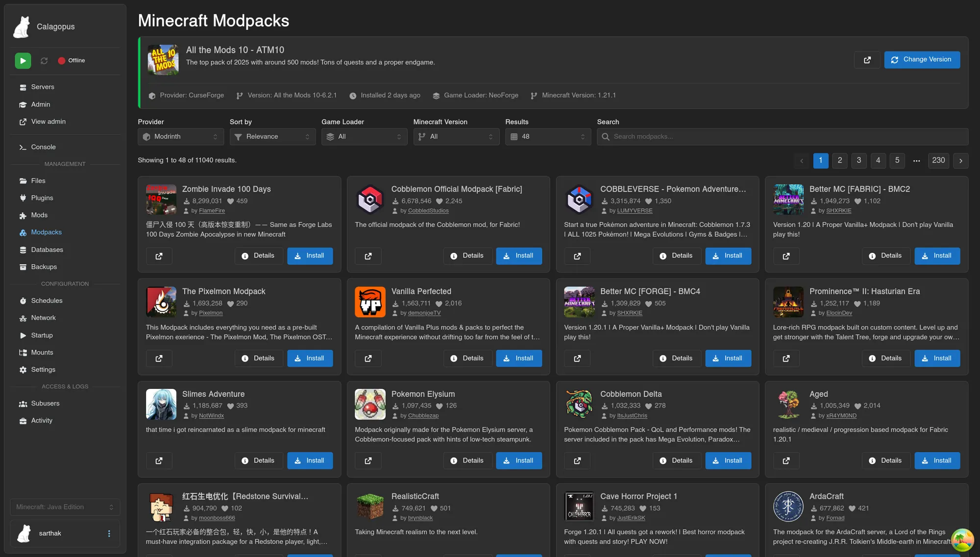Click the beach ball floating icon
The height and width of the screenshot is (557, 980).
(962, 540)
